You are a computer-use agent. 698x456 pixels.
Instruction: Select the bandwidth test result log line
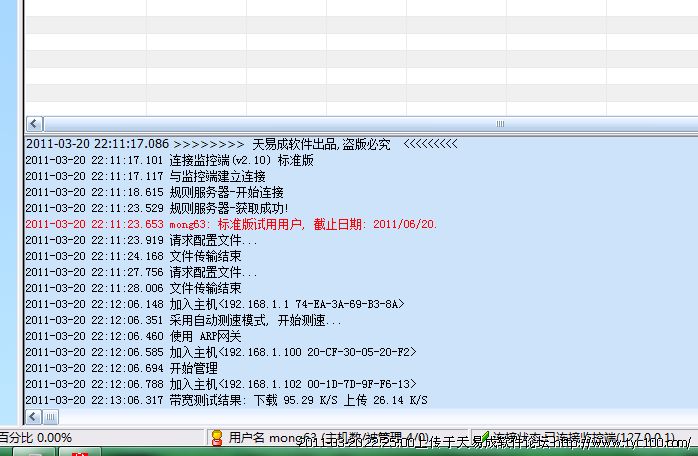click(x=225, y=400)
